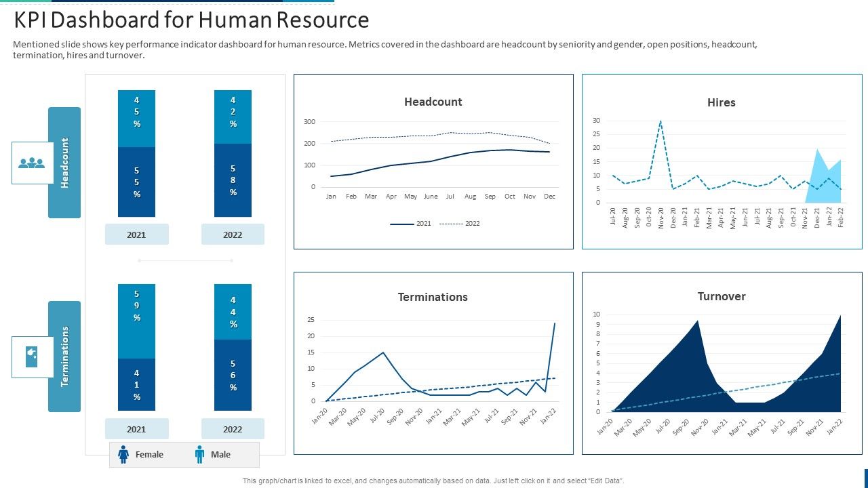Click the 44% segment of 2022 terminations bar
This screenshot has height=488, width=868.
pos(233,312)
